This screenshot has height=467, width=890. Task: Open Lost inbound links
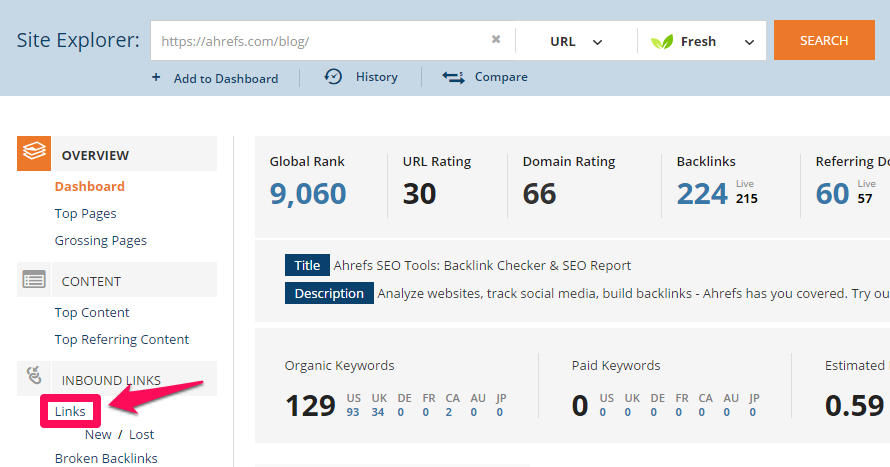pos(141,435)
